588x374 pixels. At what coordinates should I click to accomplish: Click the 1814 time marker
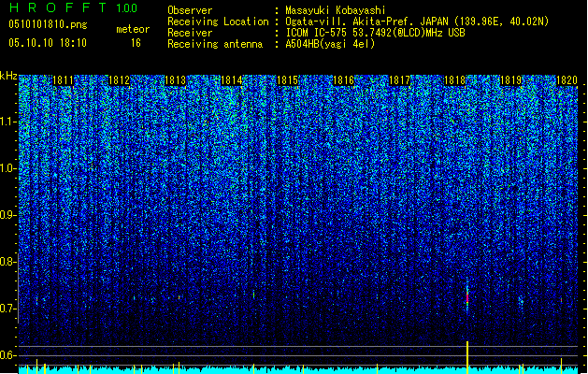pos(232,80)
